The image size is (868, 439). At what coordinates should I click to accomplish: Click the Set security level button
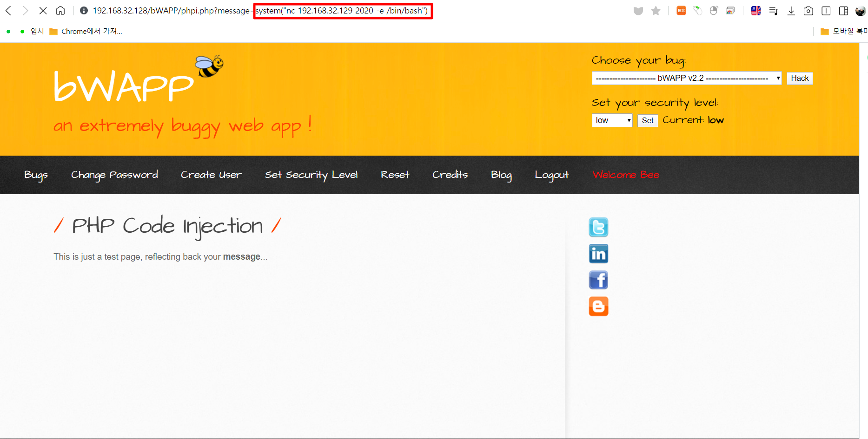tap(648, 120)
